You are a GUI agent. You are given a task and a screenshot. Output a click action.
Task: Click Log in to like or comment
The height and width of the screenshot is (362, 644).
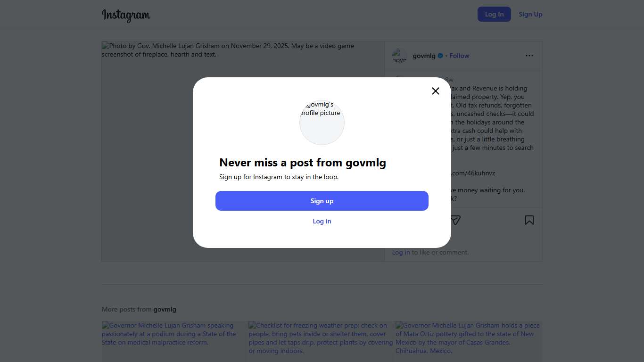401,252
